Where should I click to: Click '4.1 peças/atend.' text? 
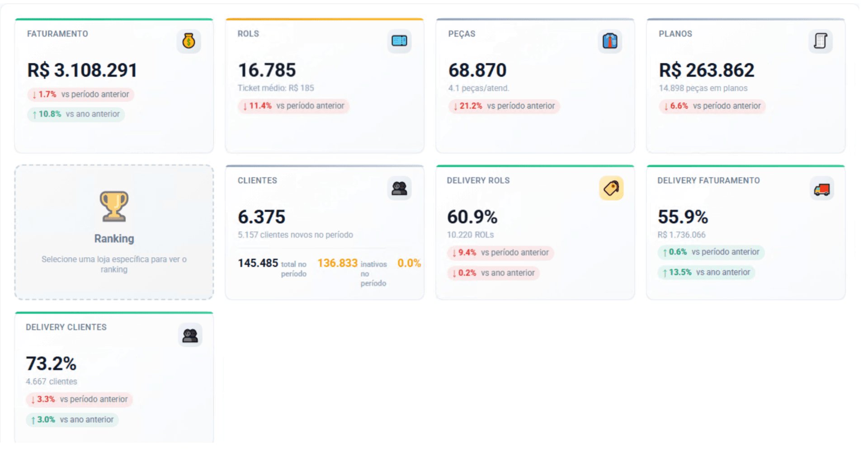[479, 88]
